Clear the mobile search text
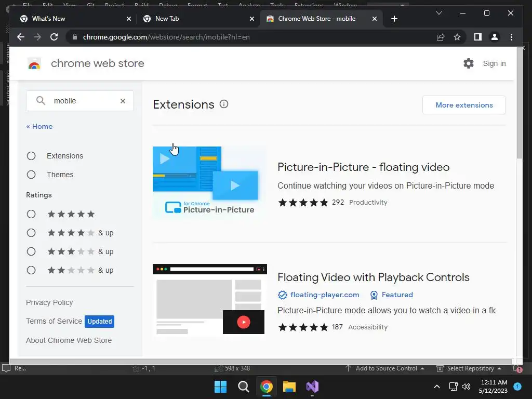Viewport: 532px width, 399px height. (123, 101)
